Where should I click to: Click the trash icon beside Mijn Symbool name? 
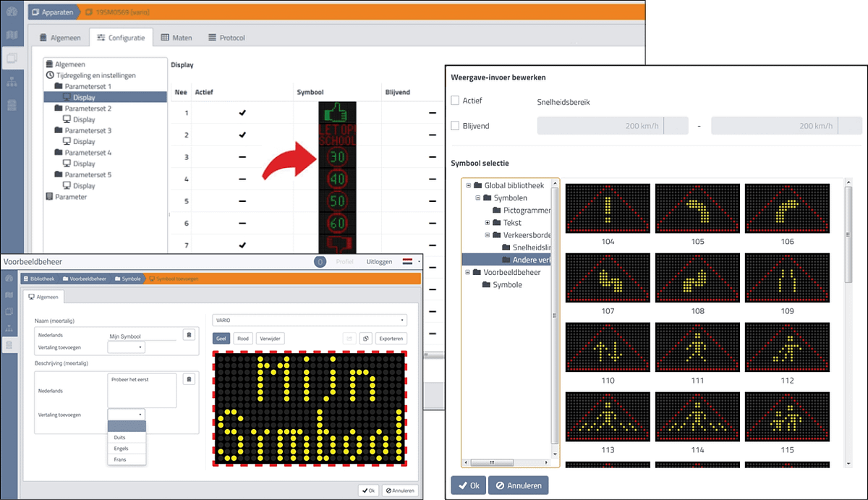[188, 334]
